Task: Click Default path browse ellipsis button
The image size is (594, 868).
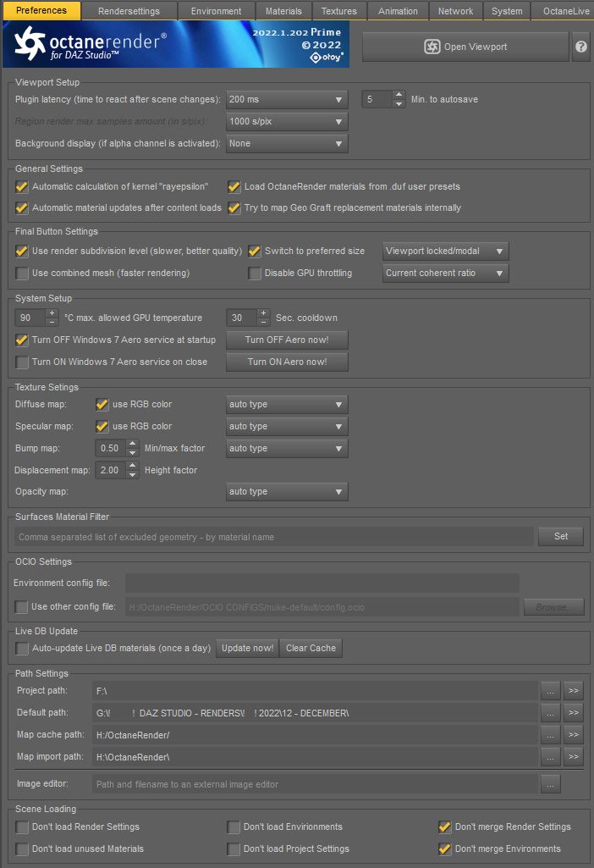Action: coord(550,713)
